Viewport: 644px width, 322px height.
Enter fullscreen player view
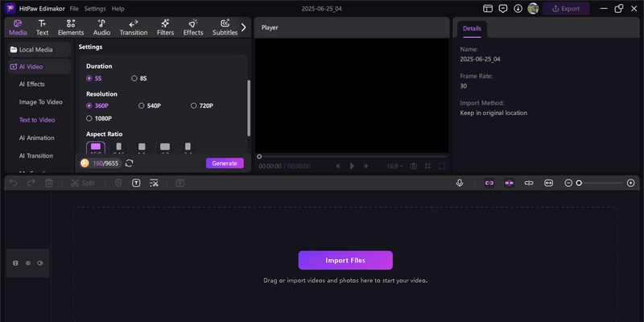click(441, 166)
